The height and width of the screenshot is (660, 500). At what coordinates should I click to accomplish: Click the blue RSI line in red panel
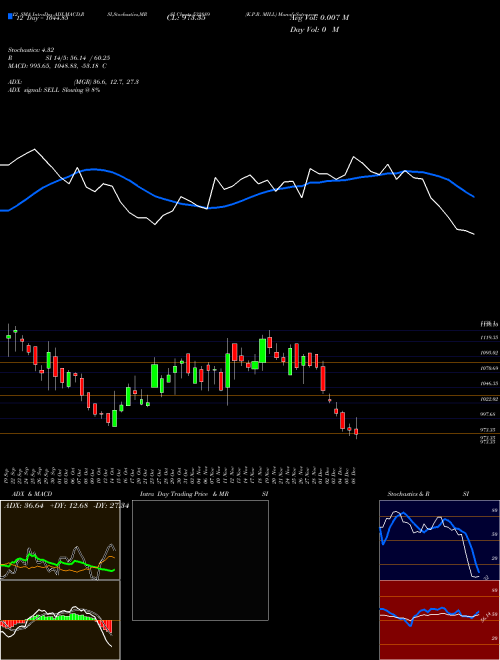[x=429, y=615]
